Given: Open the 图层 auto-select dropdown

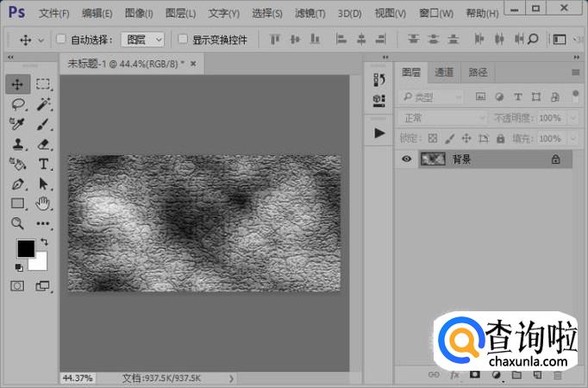Looking at the screenshot, I should click(x=142, y=39).
